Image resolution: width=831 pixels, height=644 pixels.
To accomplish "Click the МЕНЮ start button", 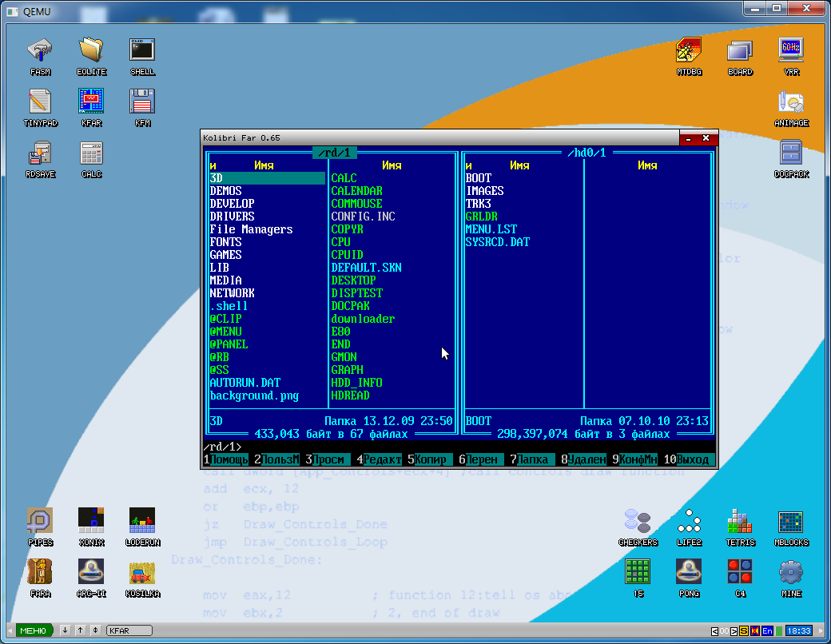I will pyautogui.click(x=34, y=630).
